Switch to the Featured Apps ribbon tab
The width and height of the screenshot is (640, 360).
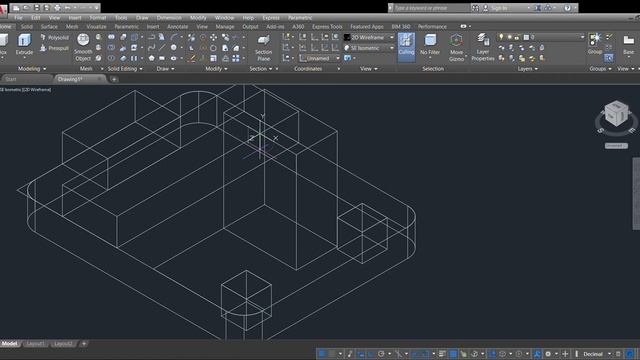point(367,27)
